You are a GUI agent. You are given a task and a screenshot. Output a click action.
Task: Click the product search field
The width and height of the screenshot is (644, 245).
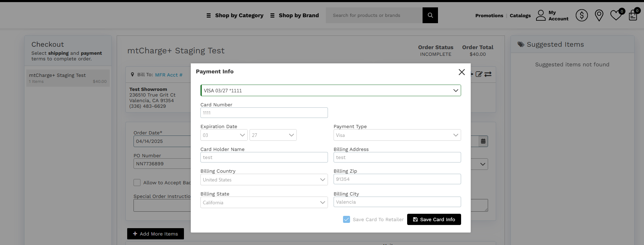[374, 15]
